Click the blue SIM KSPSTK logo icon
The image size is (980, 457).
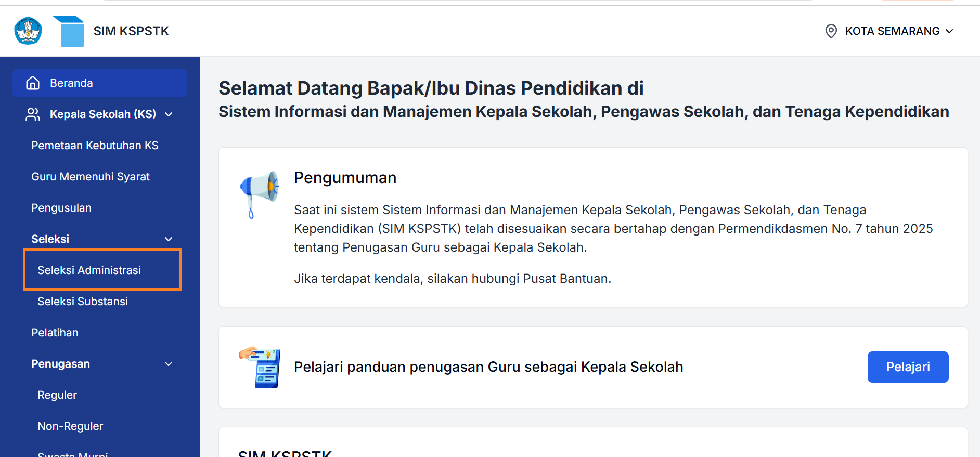(x=69, y=31)
